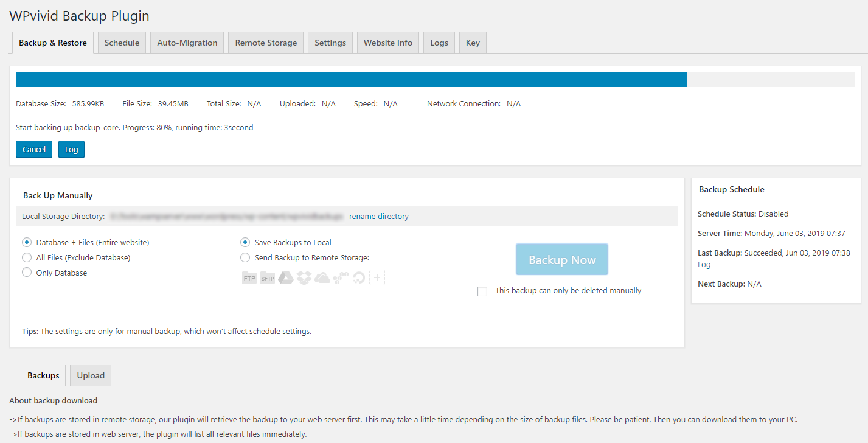Pick the OneDrive cloud storage icon
868x443 pixels.
pyautogui.click(x=322, y=278)
